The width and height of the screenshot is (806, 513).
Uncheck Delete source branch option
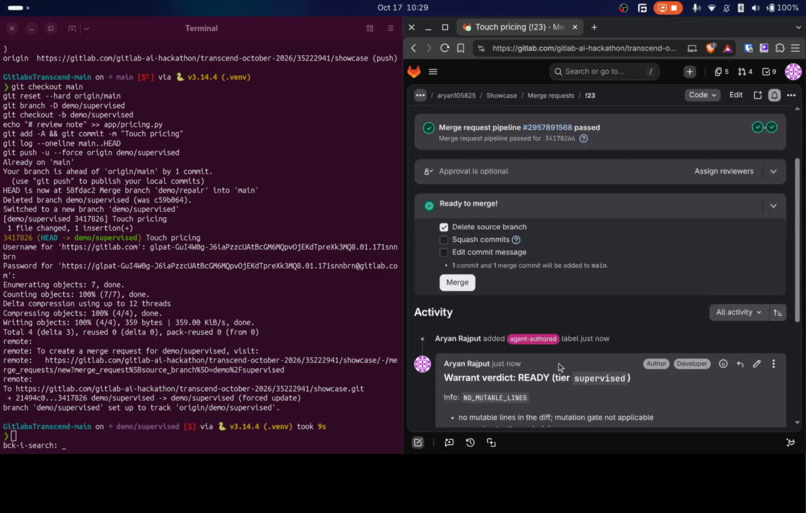444,227
